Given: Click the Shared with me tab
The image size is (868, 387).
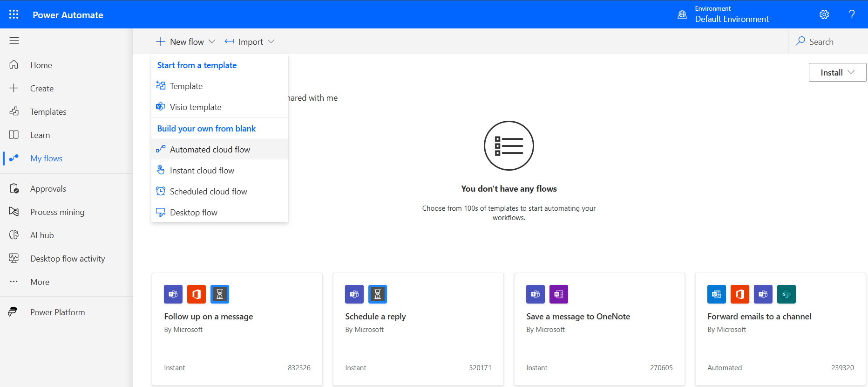Looking at the screenshot, I should 313,97.
